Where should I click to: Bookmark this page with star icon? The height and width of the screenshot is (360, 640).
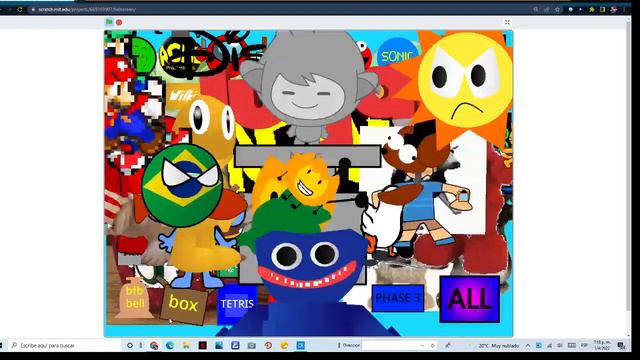557,9
